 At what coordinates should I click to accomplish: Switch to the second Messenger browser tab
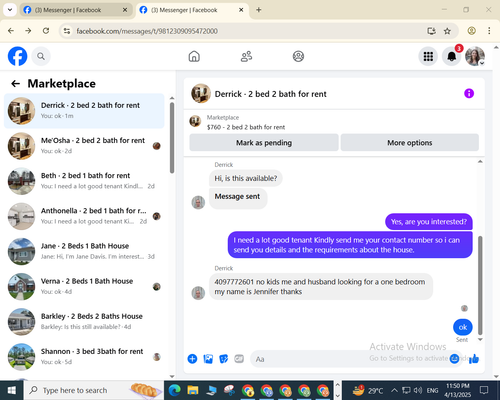(x=191, y=10)
